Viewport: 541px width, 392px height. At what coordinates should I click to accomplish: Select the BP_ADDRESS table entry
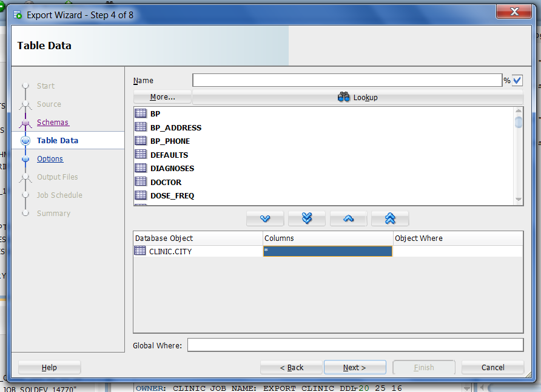click(x=176, y=127)
